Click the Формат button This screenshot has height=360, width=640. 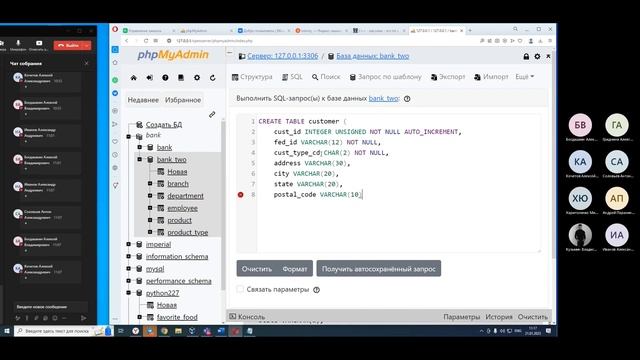295,269
